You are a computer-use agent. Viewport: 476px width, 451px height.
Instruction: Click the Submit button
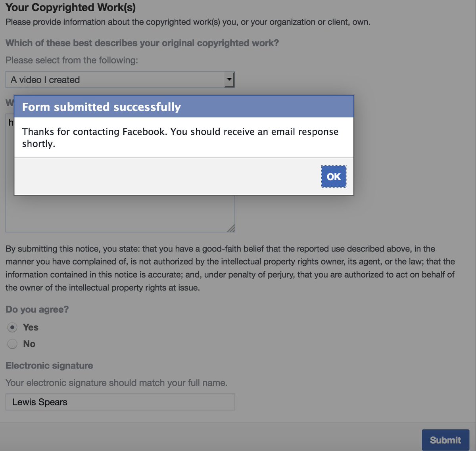pos(445,440)
